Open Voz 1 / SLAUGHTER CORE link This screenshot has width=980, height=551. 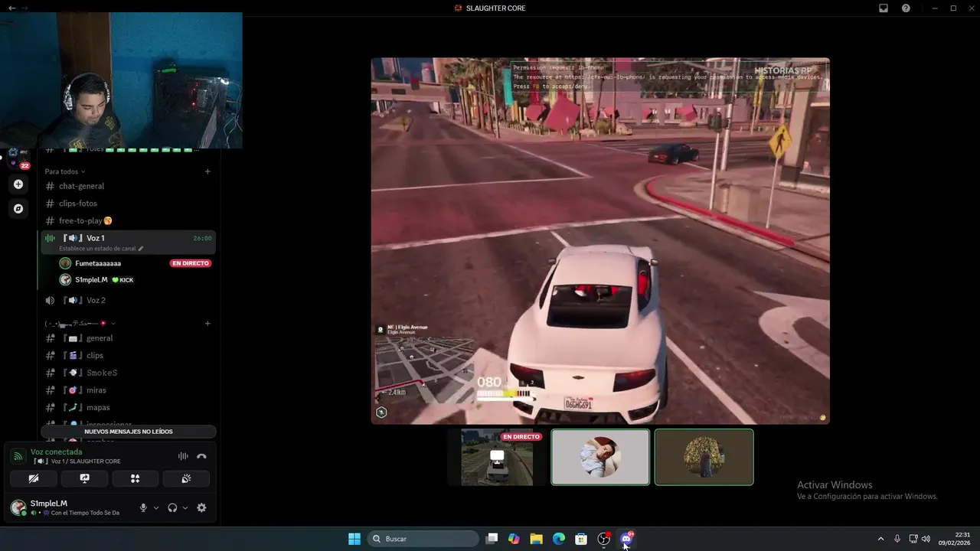pos(75,461)
